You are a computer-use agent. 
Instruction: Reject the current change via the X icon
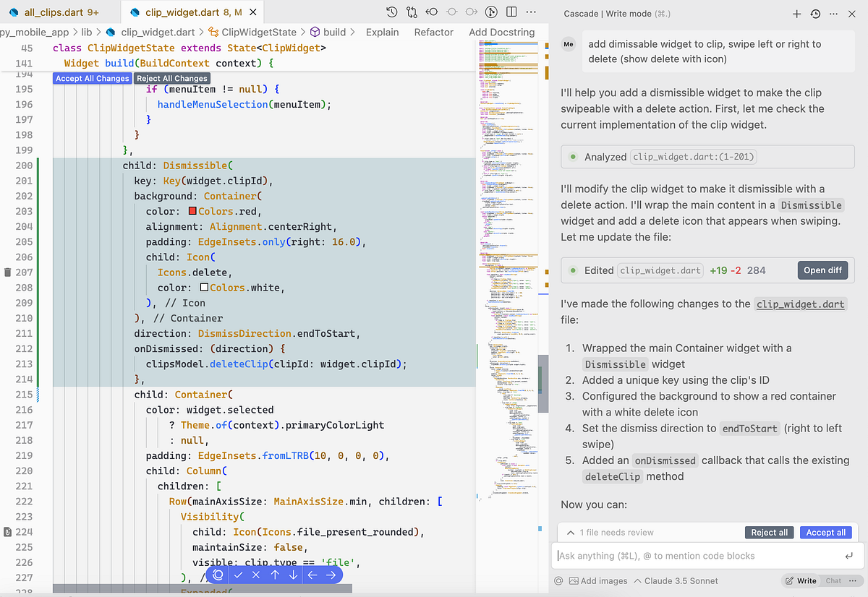click(x=257, y=575)
